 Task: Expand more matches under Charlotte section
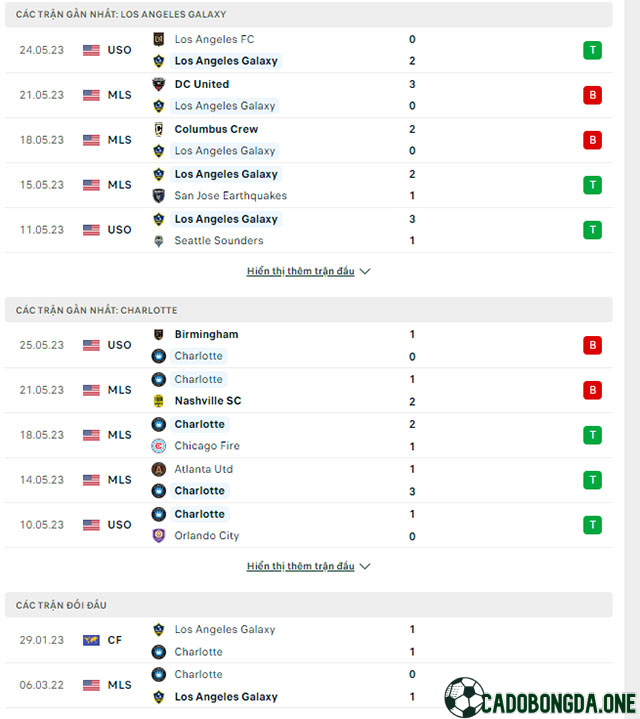click(301, 566)
